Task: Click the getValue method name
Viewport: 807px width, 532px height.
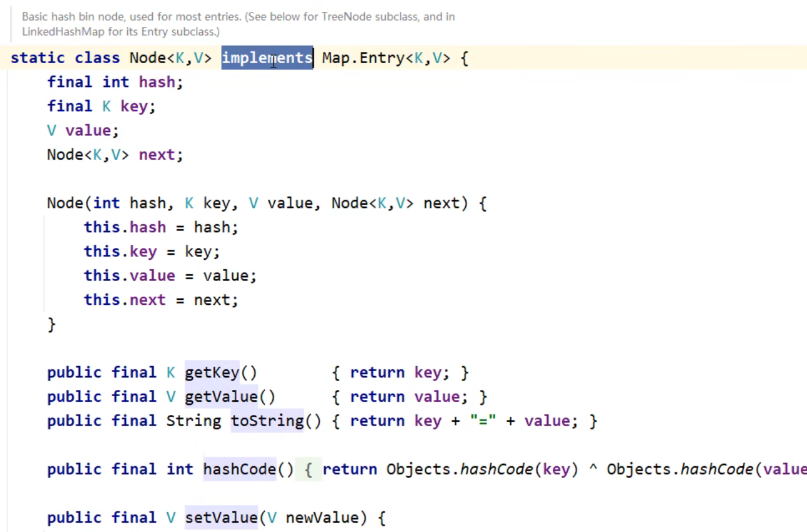Action: [x=220, y=397]
